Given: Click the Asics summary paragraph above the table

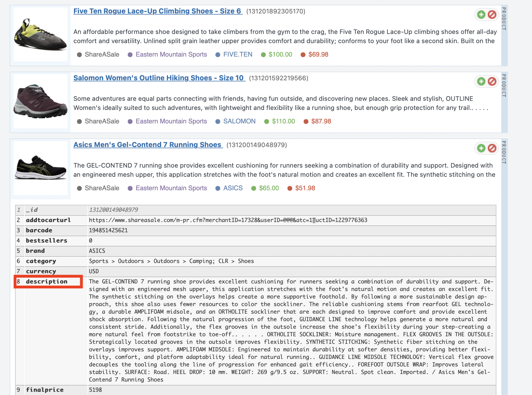Looking at the screenshot, I should [284, 170].
